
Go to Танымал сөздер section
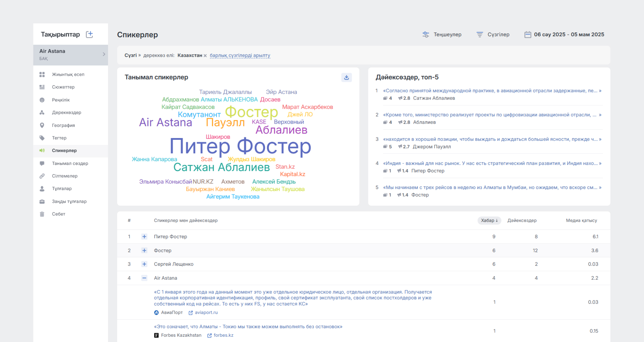click(x=70, y=164)
